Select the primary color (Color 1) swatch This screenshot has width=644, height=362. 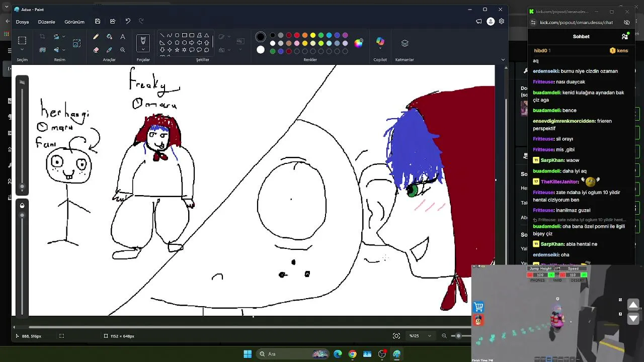click(261, 37)
